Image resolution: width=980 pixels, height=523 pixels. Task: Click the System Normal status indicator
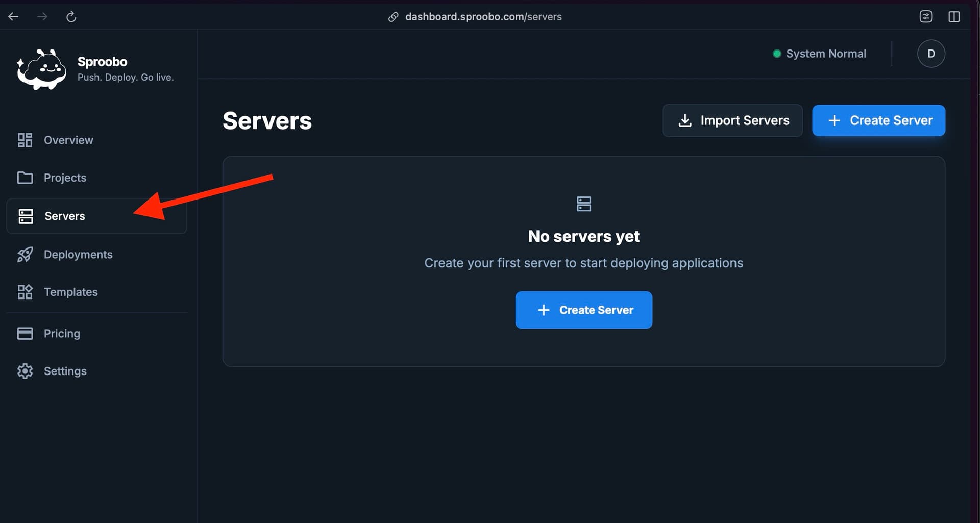(x=777, y=53)
